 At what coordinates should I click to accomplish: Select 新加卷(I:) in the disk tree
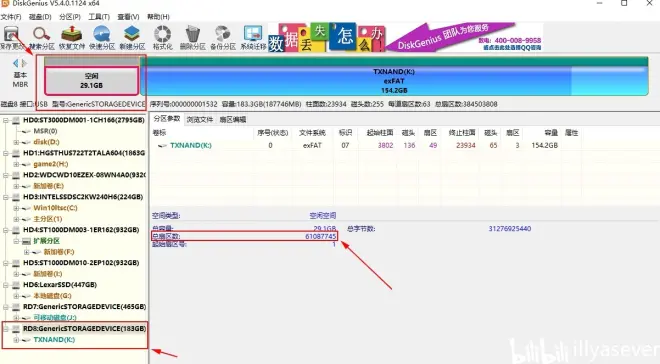48,274
